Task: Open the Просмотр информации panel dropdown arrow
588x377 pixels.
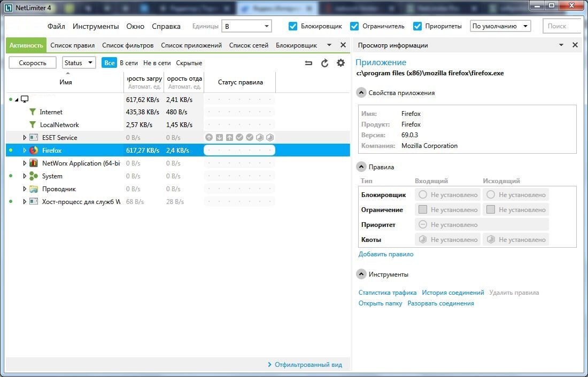Action: click(561, 45)
